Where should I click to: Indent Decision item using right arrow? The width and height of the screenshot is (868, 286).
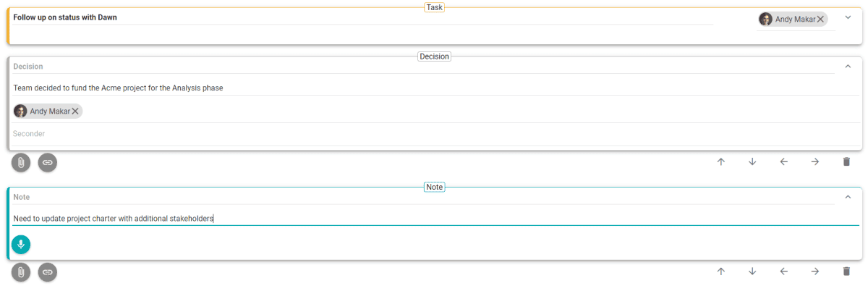(x=815, y=161)
